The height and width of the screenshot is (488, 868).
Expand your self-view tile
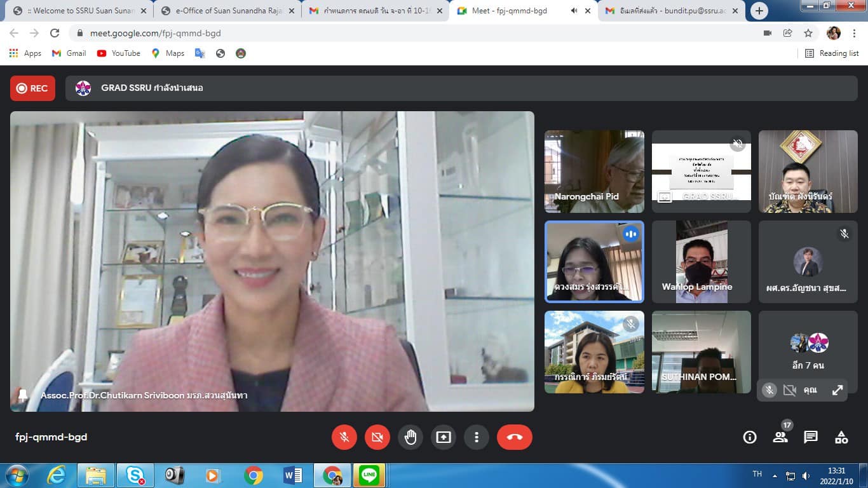pyautogui.click(x=837, y=390)
